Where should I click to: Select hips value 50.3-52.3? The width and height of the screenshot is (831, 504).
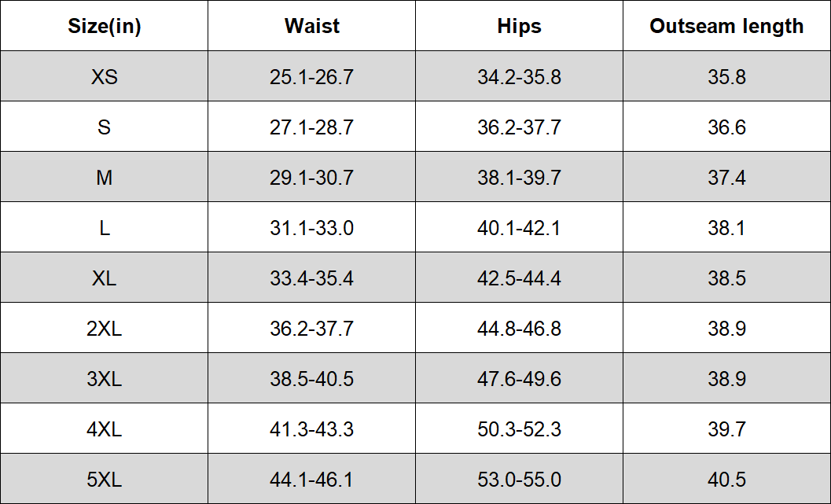pyautogui.click(x=520, y=429)
